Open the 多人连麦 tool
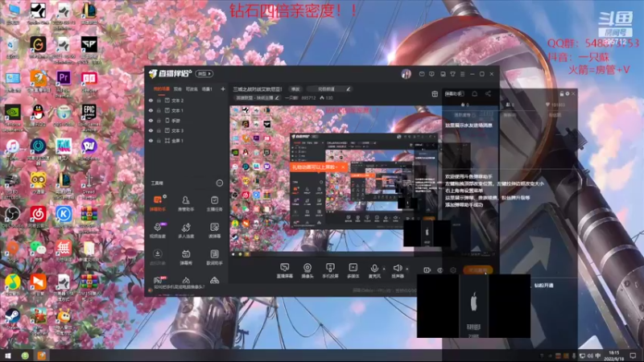Image resolution: width=644 pixels, height=362 pixels. pyautogui.click(x=186, y=230)
